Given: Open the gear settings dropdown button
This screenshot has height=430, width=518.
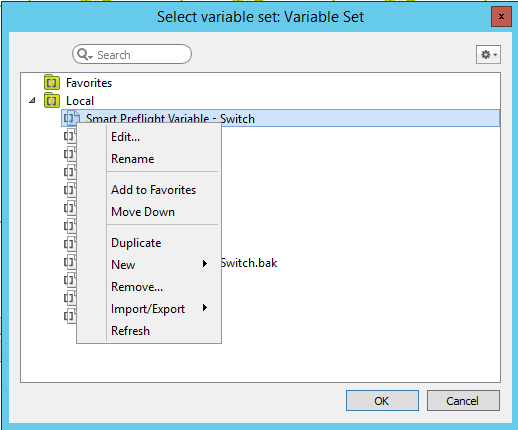Looking at the screenshot, I should [488, 54].
